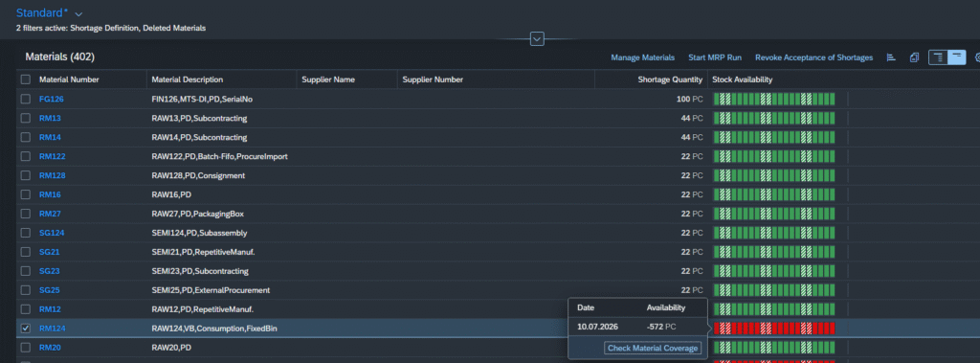Image resolution: width=980 pixels, height=363 pixels.
Task: Switch to the highlighted second view segment icon
Action: tap(956, 57)
